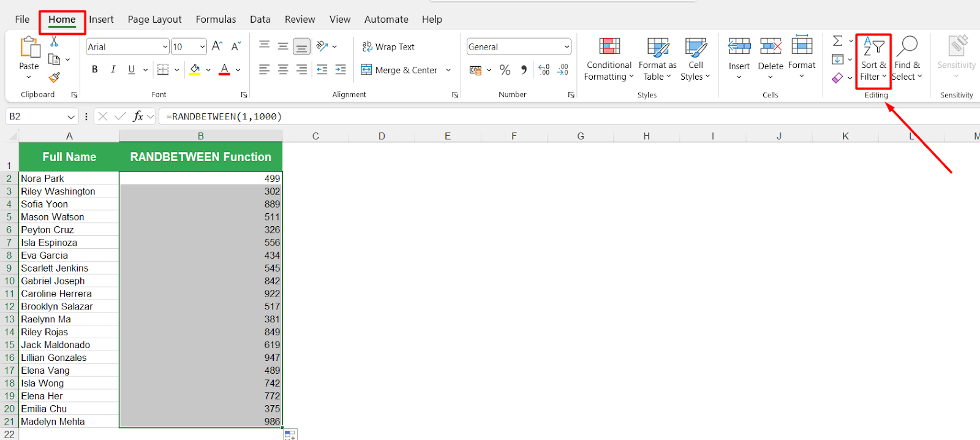Click Insert Function fx button
The height and width of the screenshot is (440, 980).
pyautogui.click(x=138, y=116)
